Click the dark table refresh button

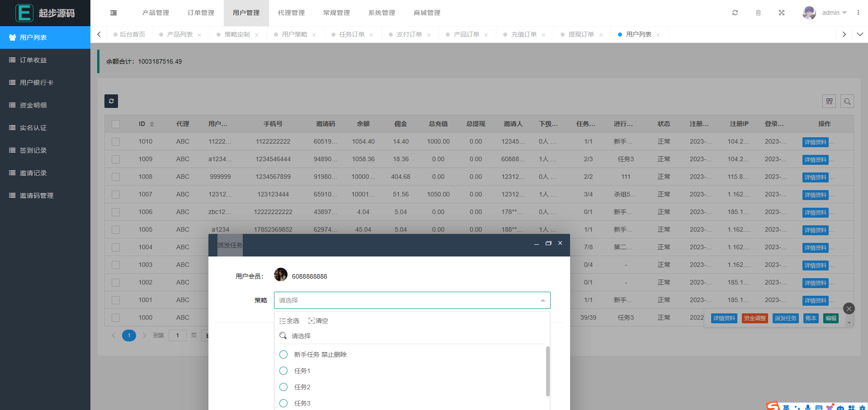pos(111,101)
